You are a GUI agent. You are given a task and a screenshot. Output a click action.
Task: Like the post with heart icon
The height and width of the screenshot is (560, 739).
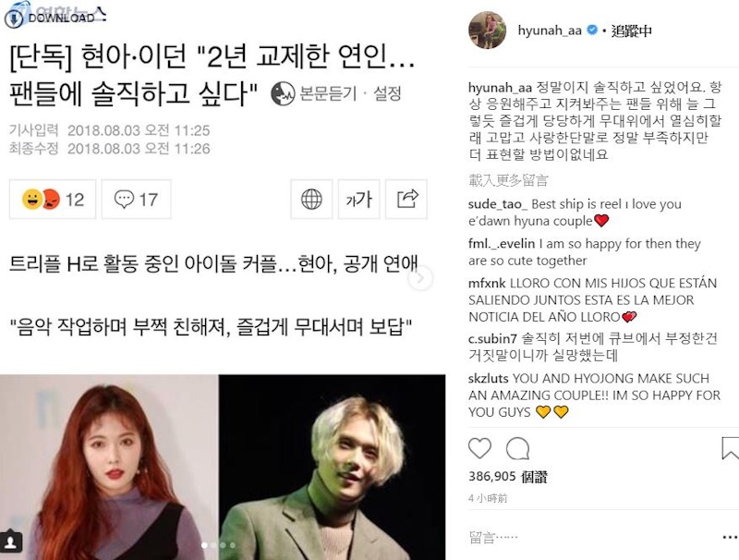[x=479, y=448]
